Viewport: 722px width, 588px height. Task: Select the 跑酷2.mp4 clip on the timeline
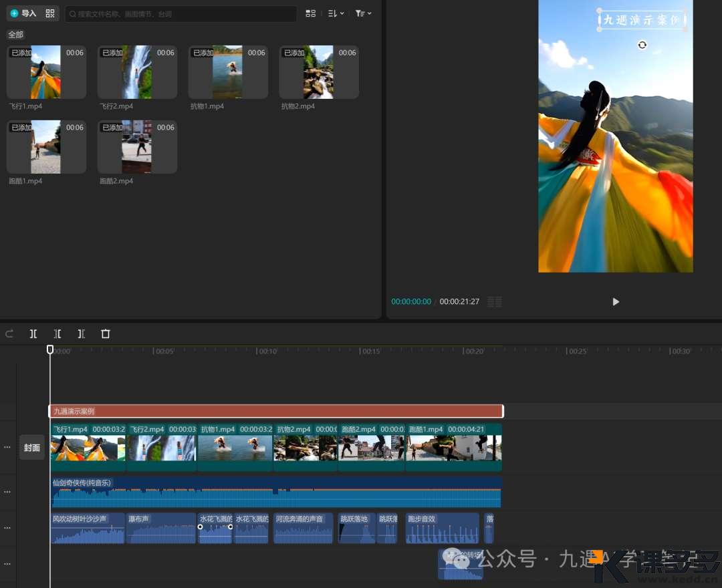372,447
